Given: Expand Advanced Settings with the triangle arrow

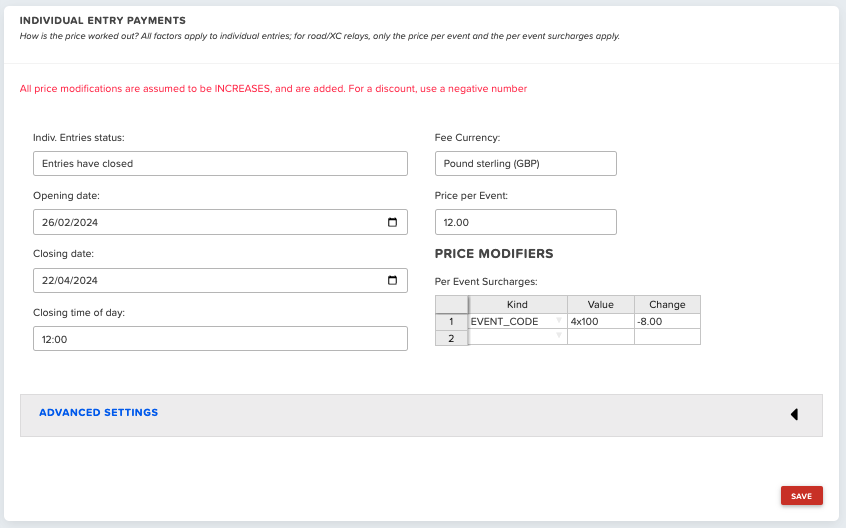Looking at the screenshot, I should (x=794, y=414).
